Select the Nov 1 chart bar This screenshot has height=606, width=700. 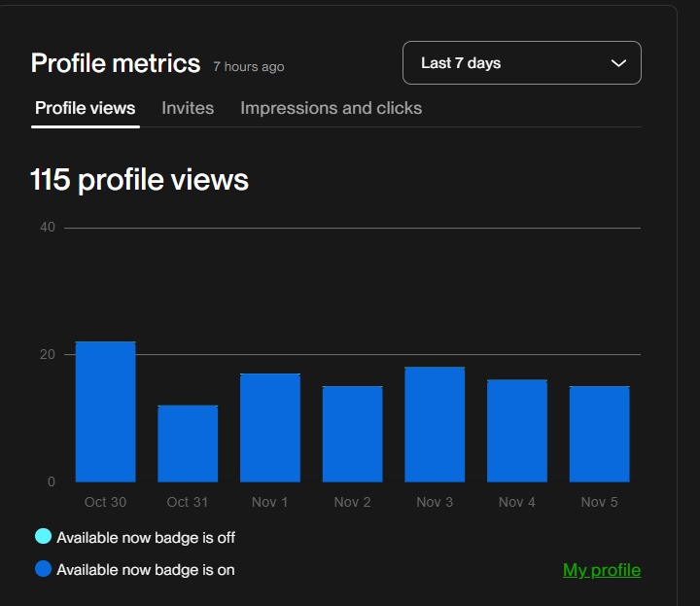(270, 428)
